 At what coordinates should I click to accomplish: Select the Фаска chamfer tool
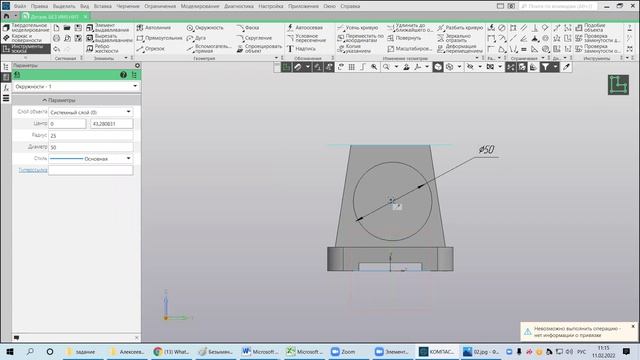pyautogui.click(x=248, y=27)
